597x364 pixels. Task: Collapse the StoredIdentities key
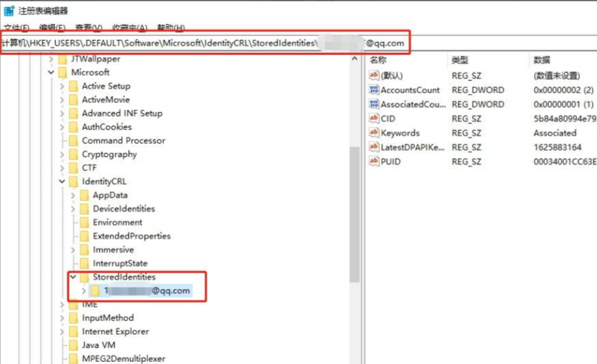pos(73,277)
